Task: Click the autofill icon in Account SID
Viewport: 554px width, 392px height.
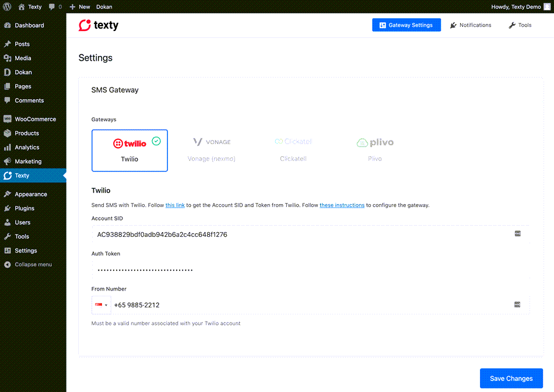Action: tap(518, 234)
